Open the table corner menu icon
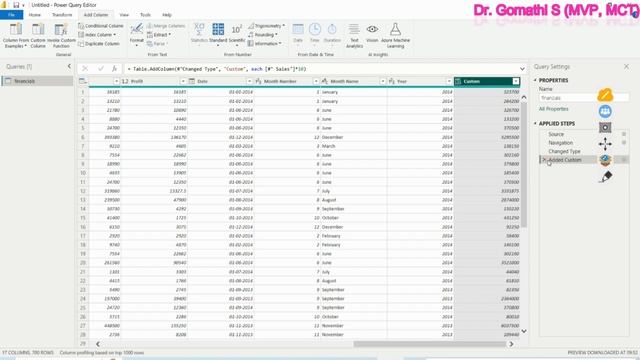 click(x=83, y=81)
